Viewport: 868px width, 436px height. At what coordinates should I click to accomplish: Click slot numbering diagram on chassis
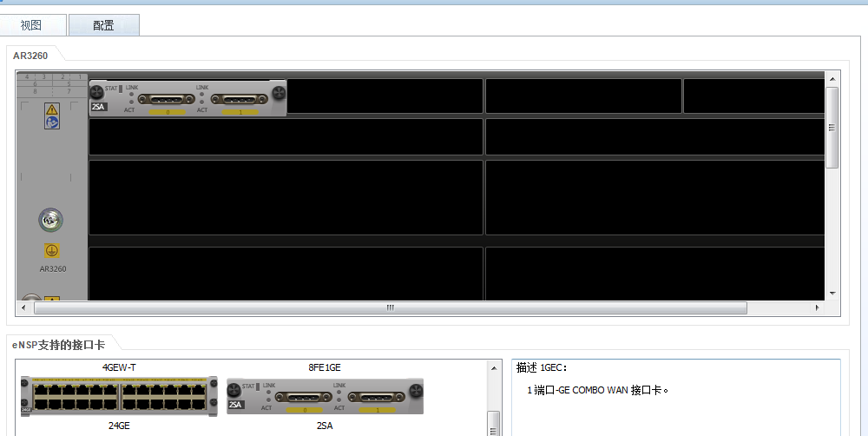pos(52,85)
